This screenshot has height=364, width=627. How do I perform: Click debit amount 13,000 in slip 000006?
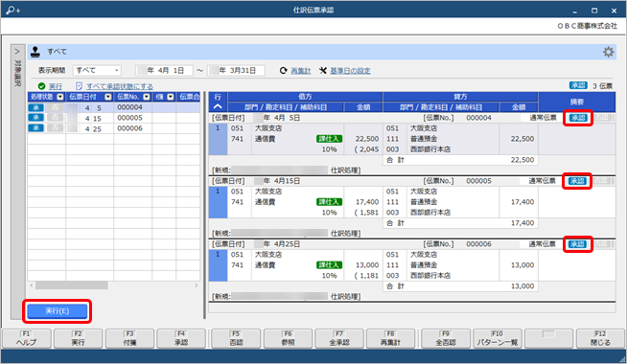click(366, 265)
